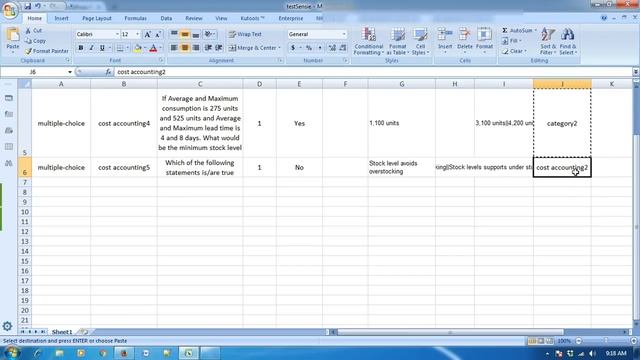
Task: Toggle Bold formatting
Action: 80,48
